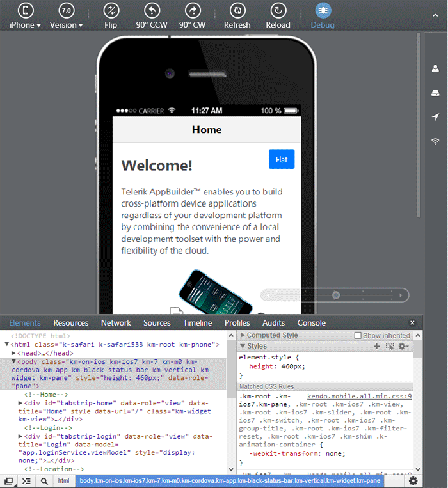Click the <!--Location--> comment node
448x488 pixels.
tap(54, 469)
